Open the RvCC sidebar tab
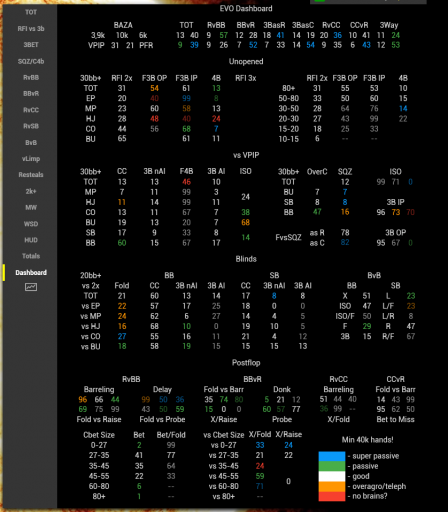 tap(31, 110)
